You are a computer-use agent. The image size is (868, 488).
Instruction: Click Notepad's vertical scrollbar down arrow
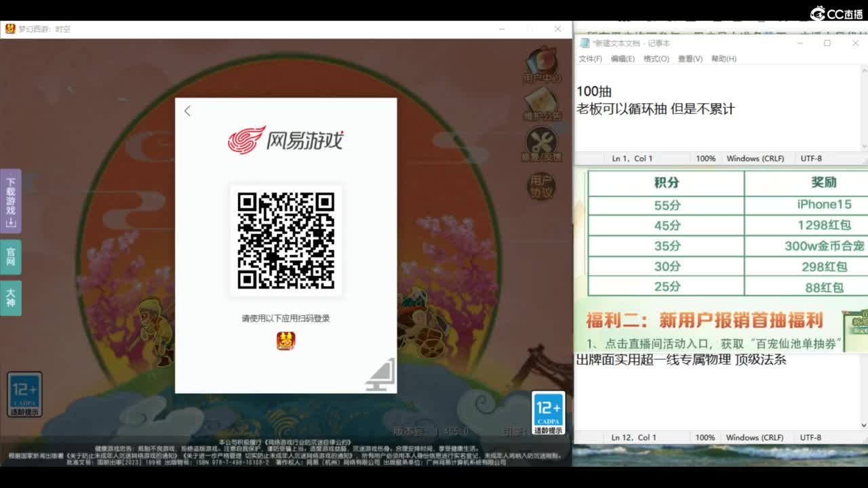(863, 145)
